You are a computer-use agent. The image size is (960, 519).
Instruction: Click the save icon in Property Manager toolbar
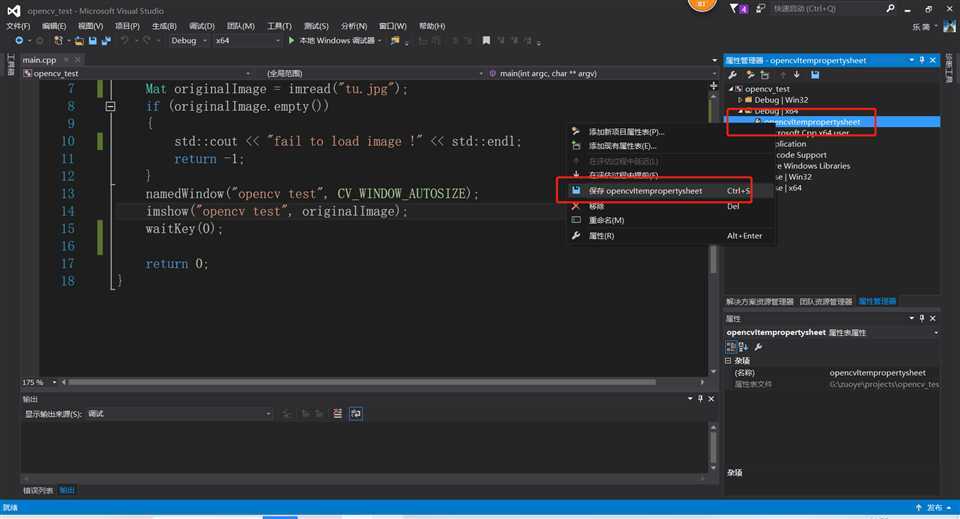pos(815,75)
